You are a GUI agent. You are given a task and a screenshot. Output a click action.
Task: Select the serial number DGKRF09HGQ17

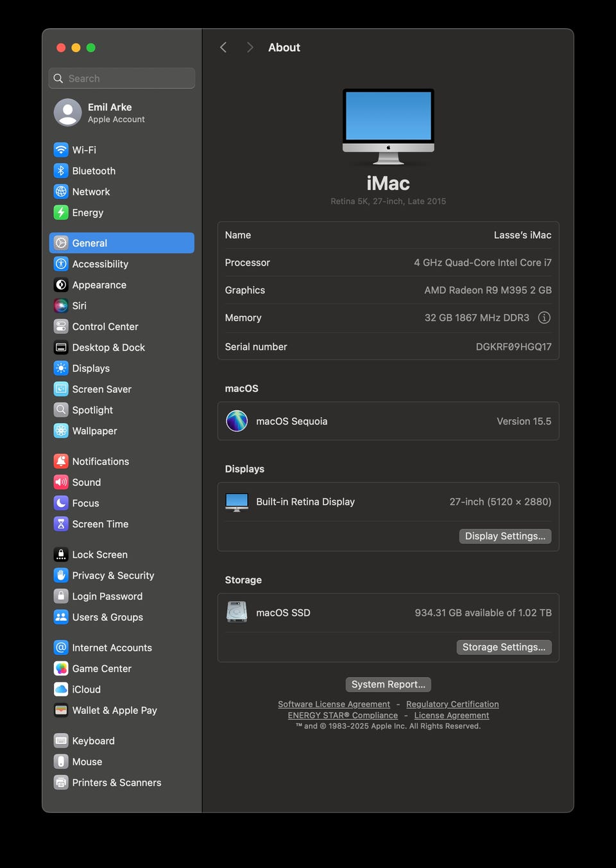pyautogui.click(x=513, y=347)
